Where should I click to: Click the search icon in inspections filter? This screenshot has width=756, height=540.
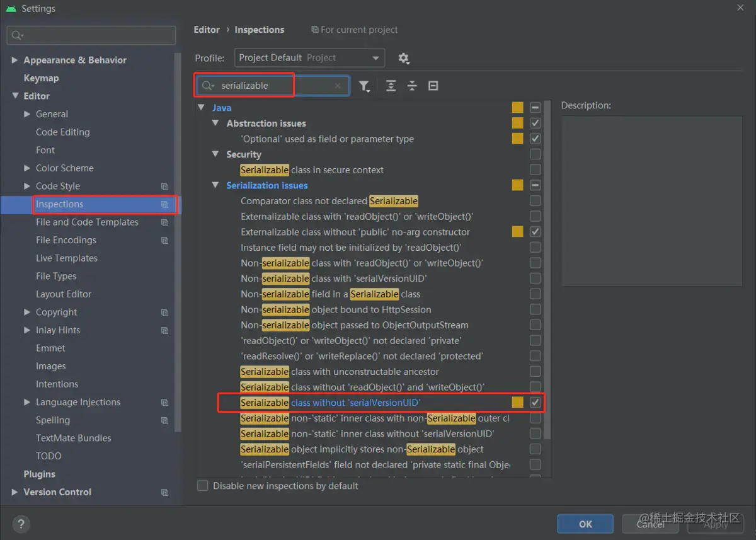208,86
